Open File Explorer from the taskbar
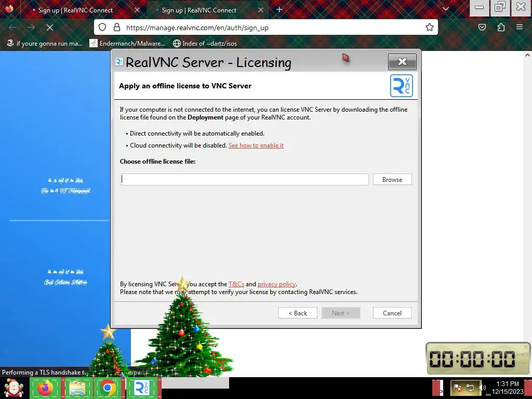 77,388
